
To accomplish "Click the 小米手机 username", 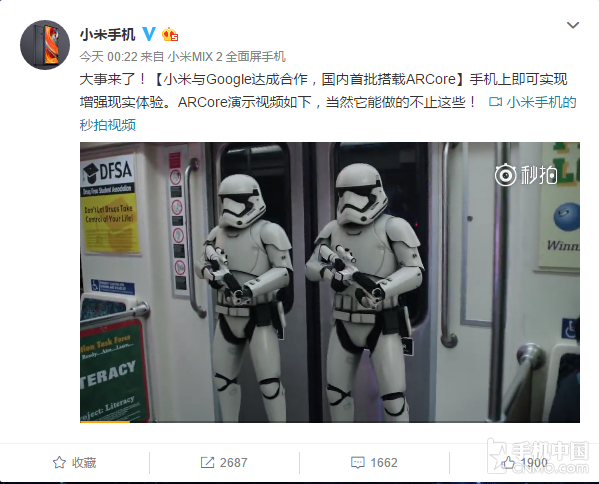I will 107,35.
